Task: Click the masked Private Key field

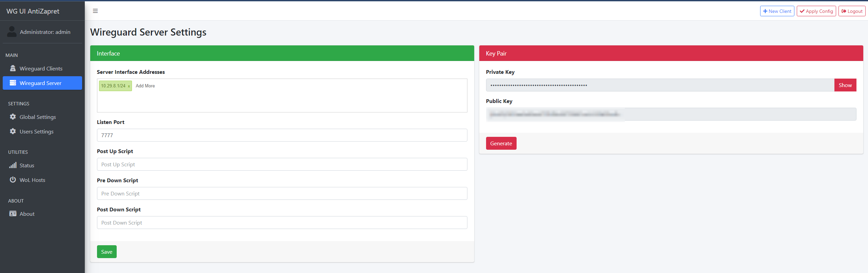Action: 660,85
